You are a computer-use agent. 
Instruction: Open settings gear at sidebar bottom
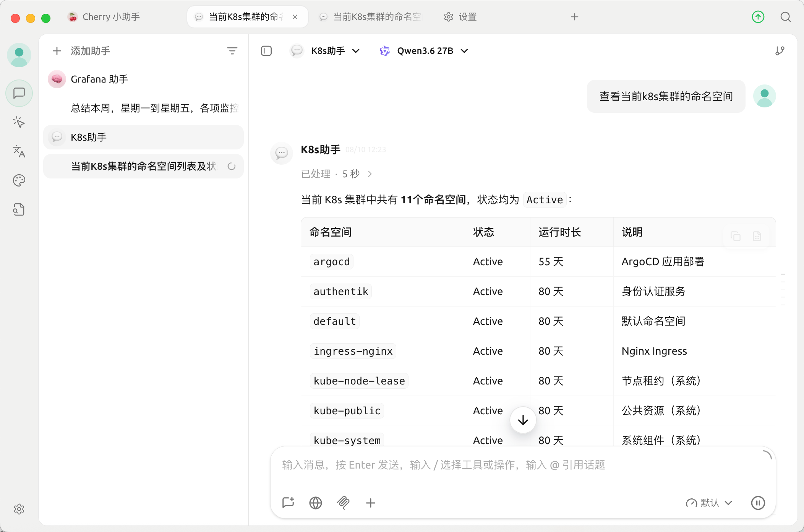tap(19, 509)
